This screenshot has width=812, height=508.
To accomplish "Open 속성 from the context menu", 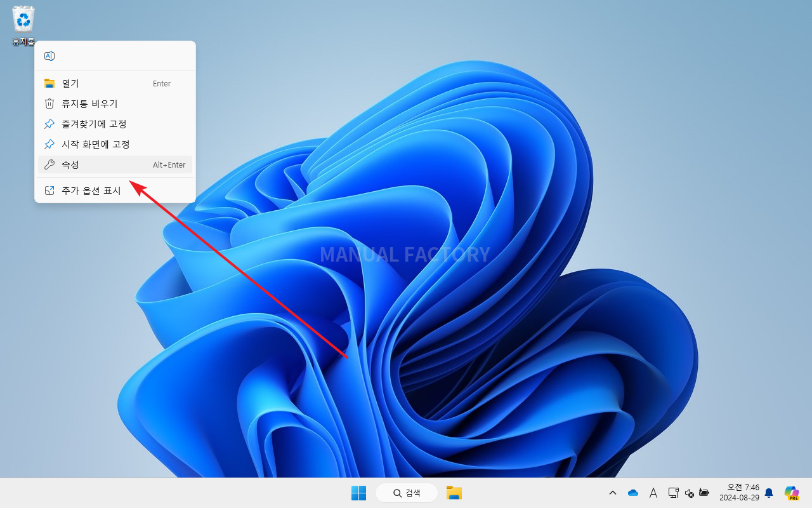I will coord(115,164).
